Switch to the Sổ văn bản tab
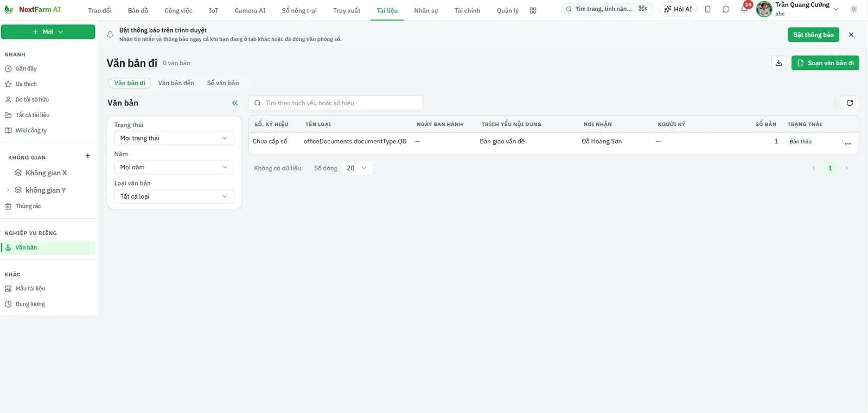This screenshot has height=413, width=868. (223, 83)
